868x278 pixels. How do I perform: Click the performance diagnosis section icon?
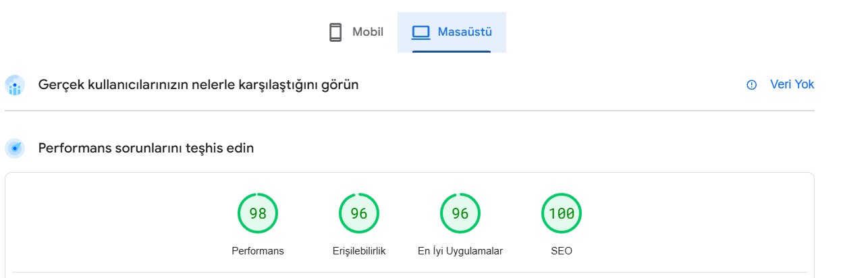pyautogui.click(x=15, y=148)
